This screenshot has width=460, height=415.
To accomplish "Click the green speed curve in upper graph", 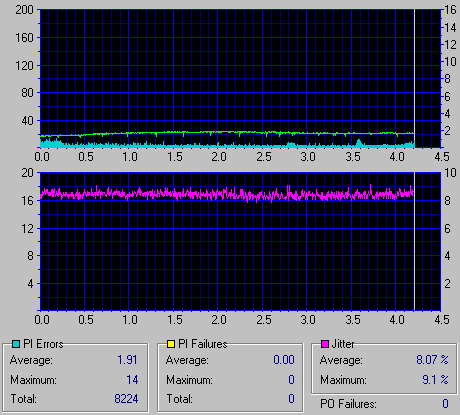I will [227, 132].
